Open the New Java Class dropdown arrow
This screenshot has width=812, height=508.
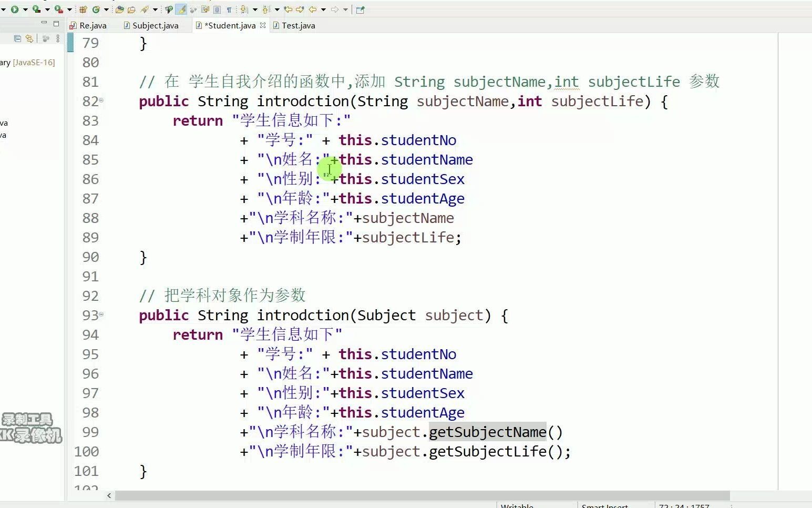point(107,9)
